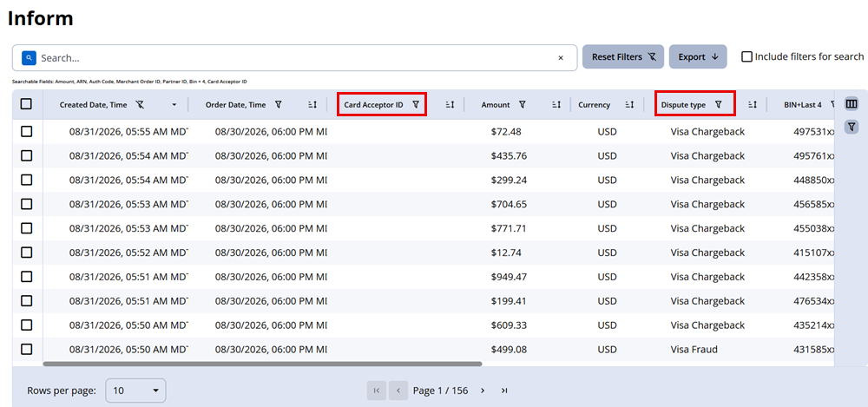
Task: Check the Visa Fraud row of $499.08
Action: tap(26, 350)
